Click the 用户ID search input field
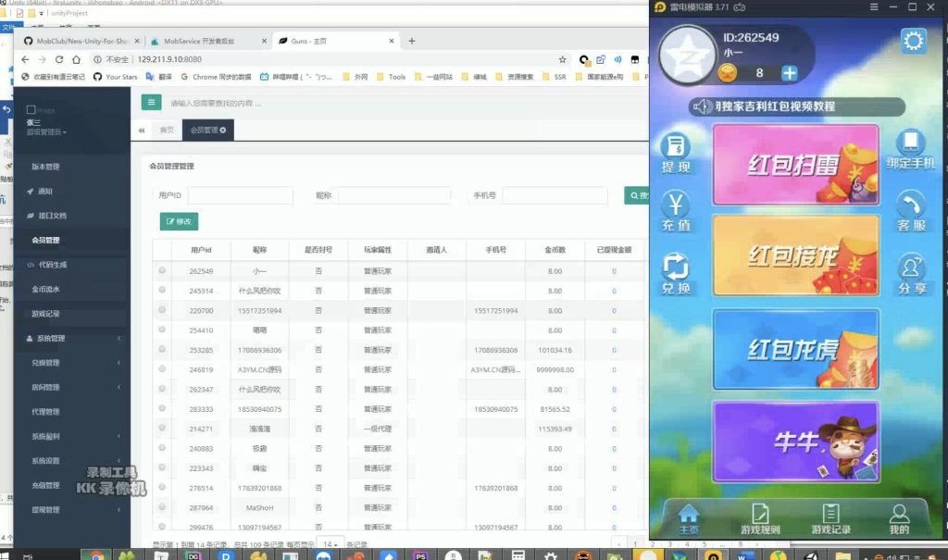The height and width of the screenshot is (560, 948). click(240, 195)
